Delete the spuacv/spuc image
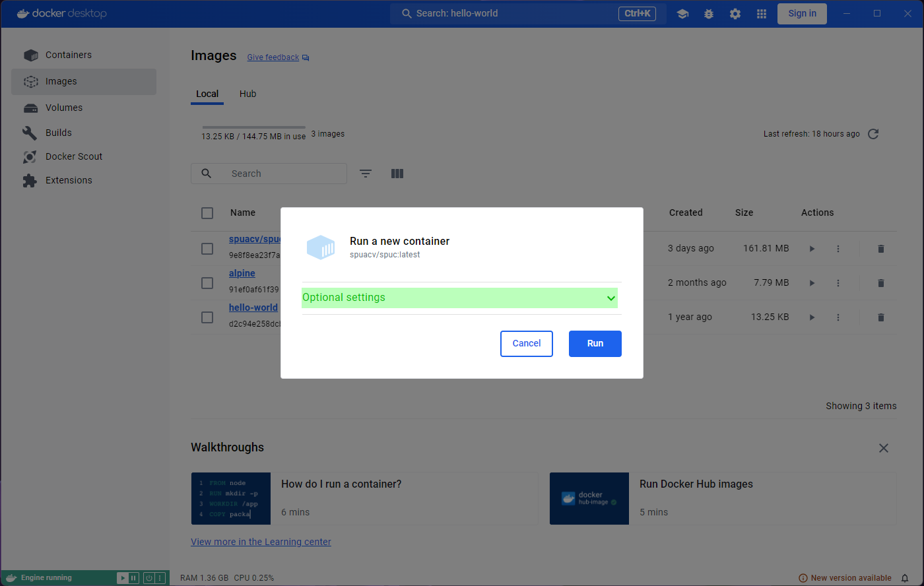The width and height of the screenshot is (924, 586). coord(880,249)
